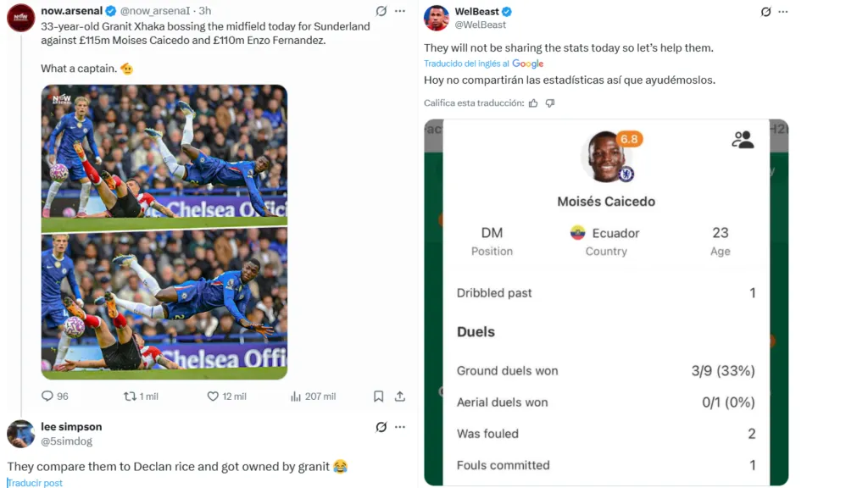Open more options on now.arsenal's post

pos(399,11)
